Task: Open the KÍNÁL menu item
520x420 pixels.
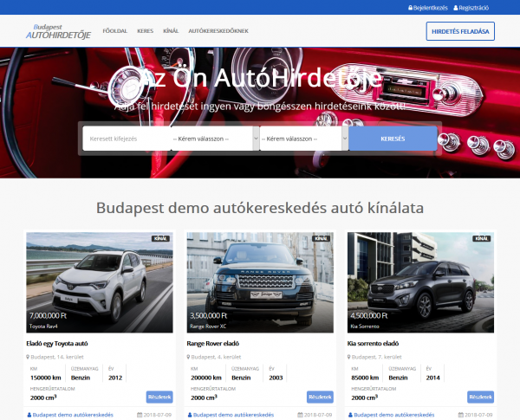Action: point(171,31)
